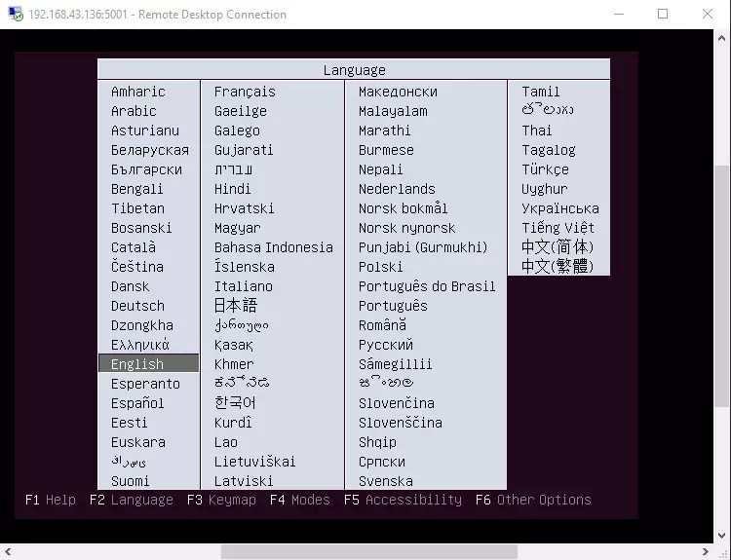731x560 pixels.
Task: Choose Norsk nynorsk language
Action: (x=406, y=228)
